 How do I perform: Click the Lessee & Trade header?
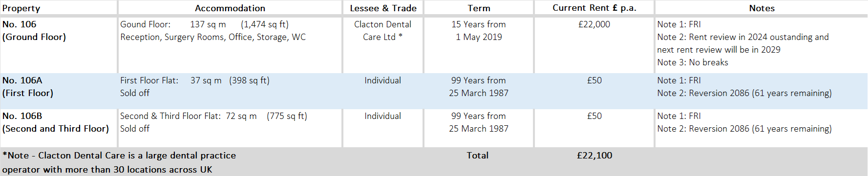383,8
